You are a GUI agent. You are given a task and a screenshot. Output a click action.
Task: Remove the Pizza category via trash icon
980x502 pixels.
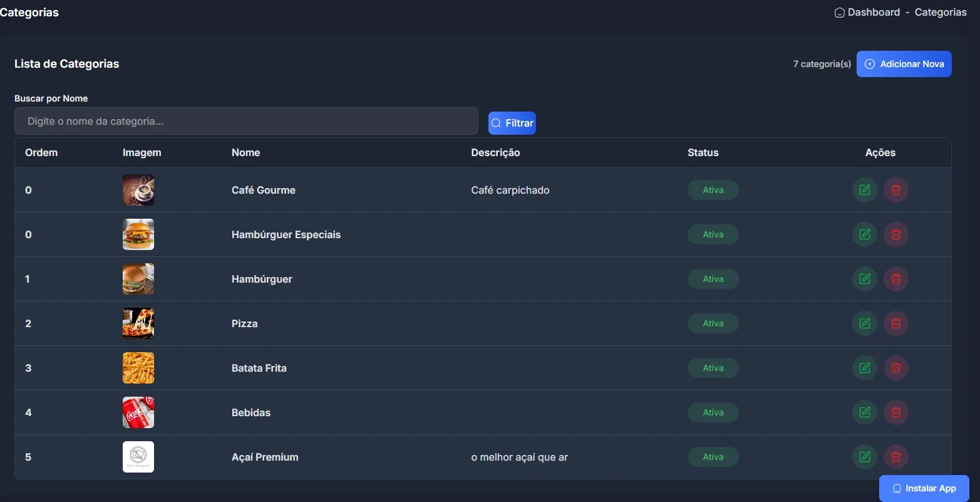[x=896, y=323]
